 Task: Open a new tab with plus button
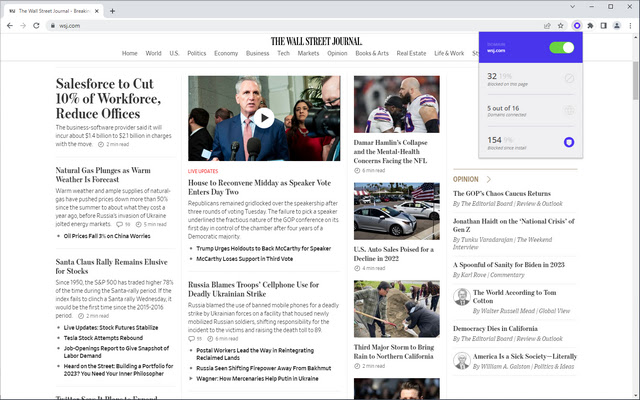coord(112,11)
